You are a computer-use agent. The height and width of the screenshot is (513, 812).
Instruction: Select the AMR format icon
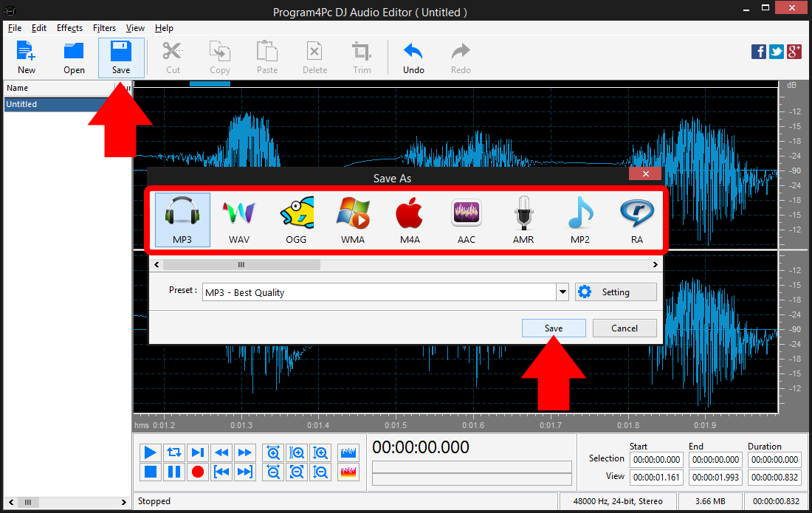(523, 219)
